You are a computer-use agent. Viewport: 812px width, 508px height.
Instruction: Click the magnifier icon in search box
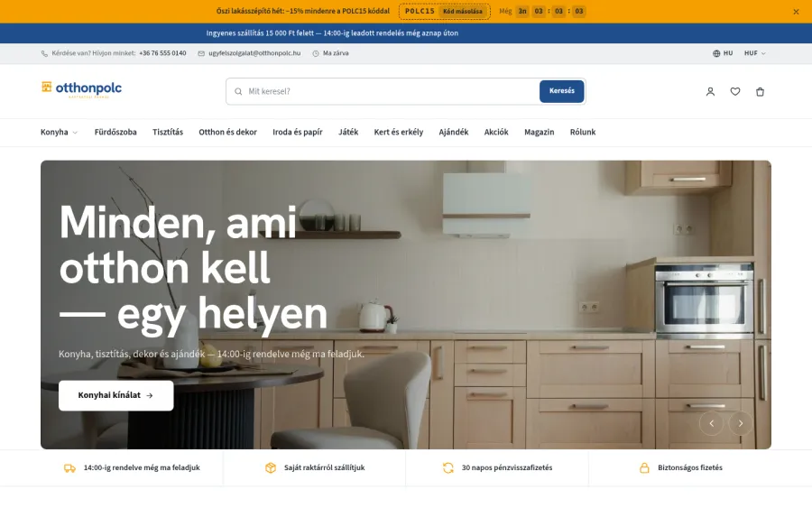point(238,92)
